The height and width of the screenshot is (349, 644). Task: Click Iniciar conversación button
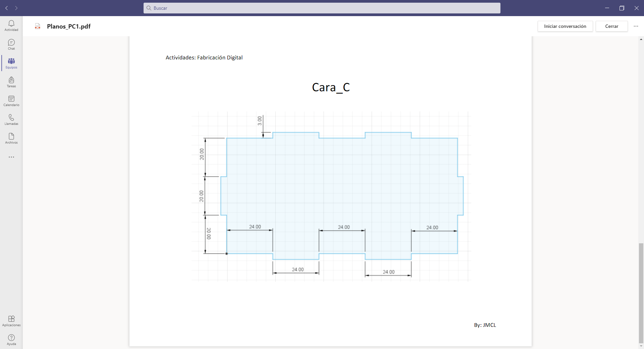565,26
